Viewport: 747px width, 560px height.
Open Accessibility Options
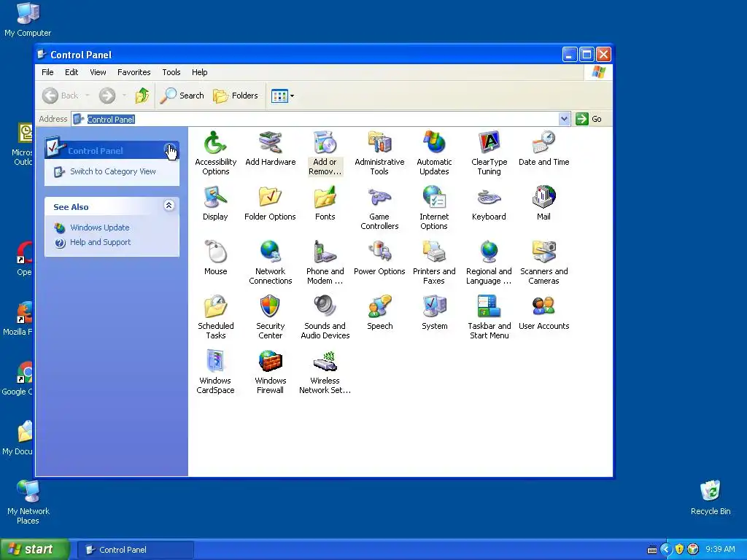coord(215,153)
